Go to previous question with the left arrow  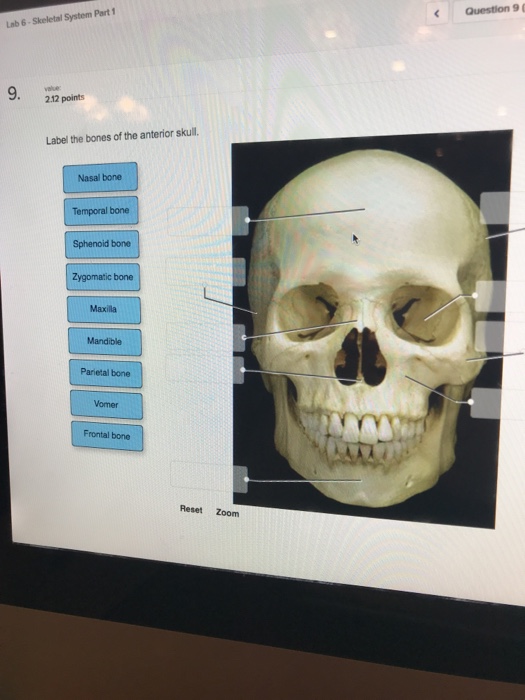point(437,14)
